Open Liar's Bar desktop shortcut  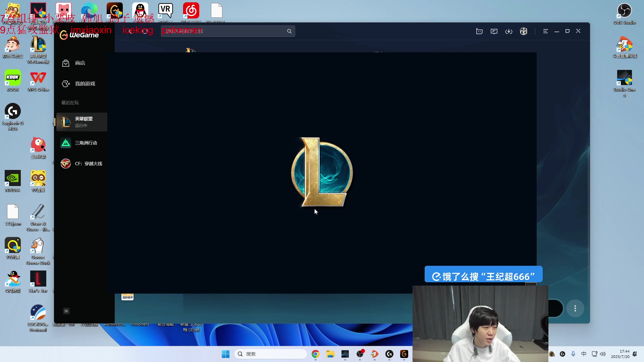38,282
